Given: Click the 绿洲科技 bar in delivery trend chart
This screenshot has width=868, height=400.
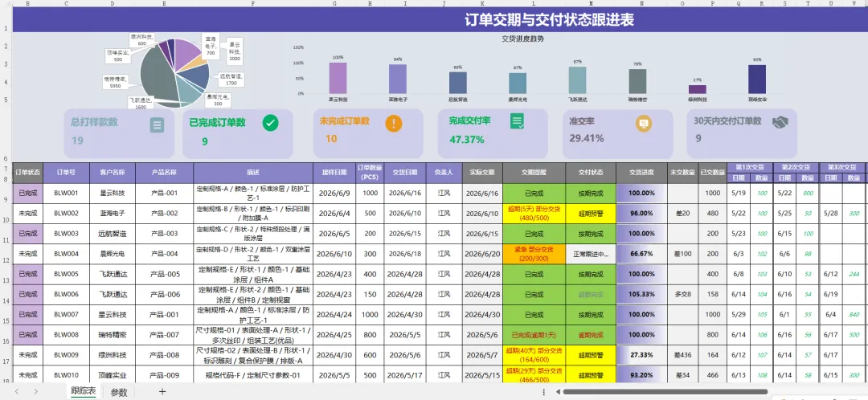Looking at the screenshot, I should click(x=698, y=89).
